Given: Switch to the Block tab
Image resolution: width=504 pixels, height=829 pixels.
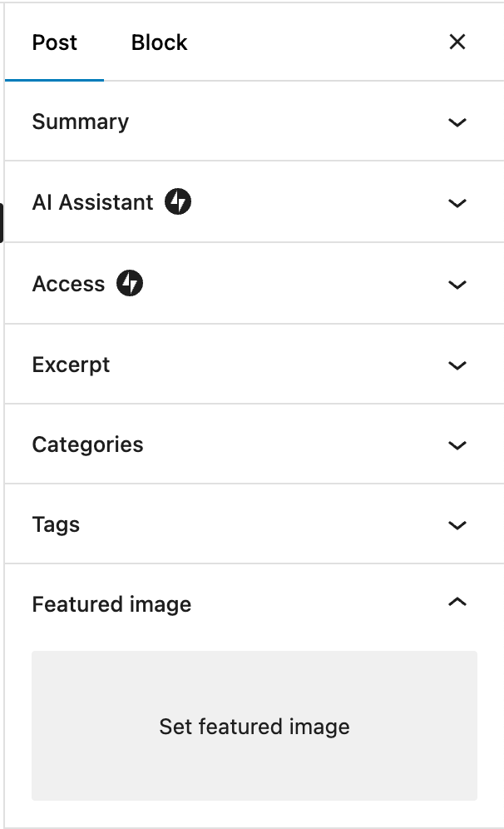Looking at the screenshot, I should tap(159, 42).
